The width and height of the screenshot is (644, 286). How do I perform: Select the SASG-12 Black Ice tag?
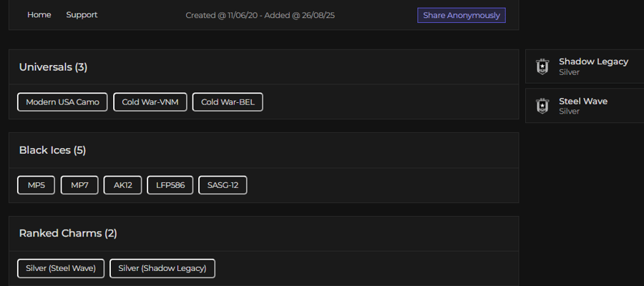[223, 185]
